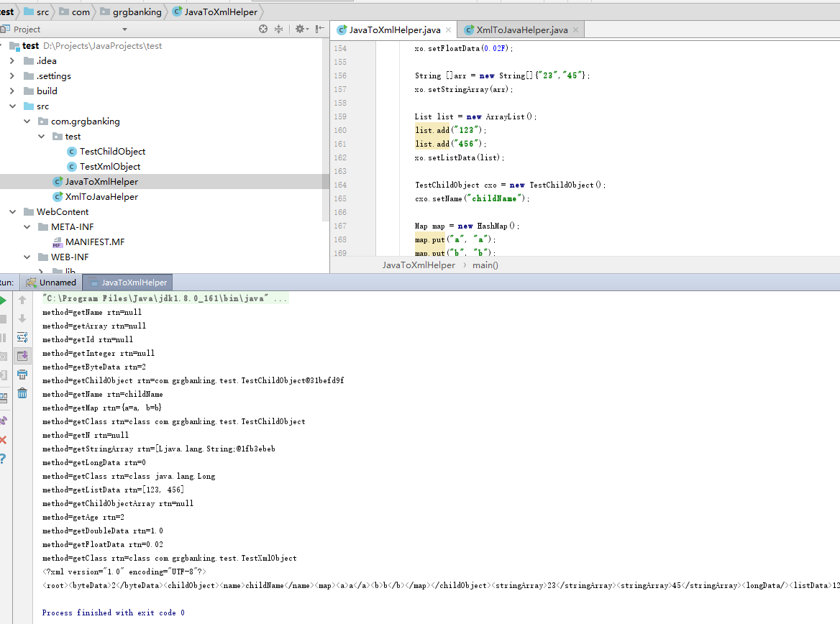Click main() in editor breadcrumb

(485, 265)
